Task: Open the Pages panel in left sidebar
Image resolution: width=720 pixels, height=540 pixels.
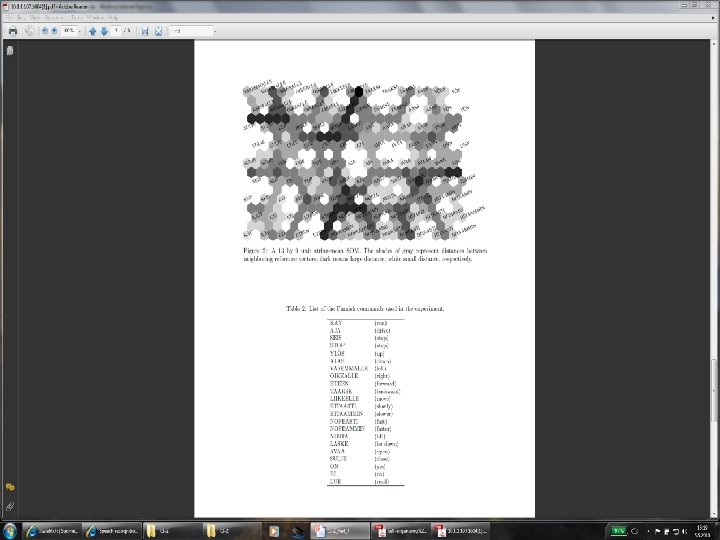Action: 10,51
